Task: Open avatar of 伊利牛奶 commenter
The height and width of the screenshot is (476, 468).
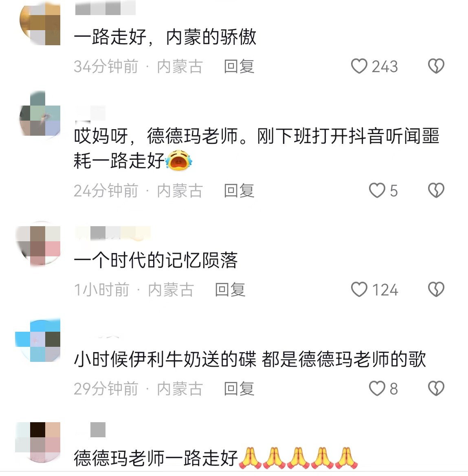Action: point(38,340)
